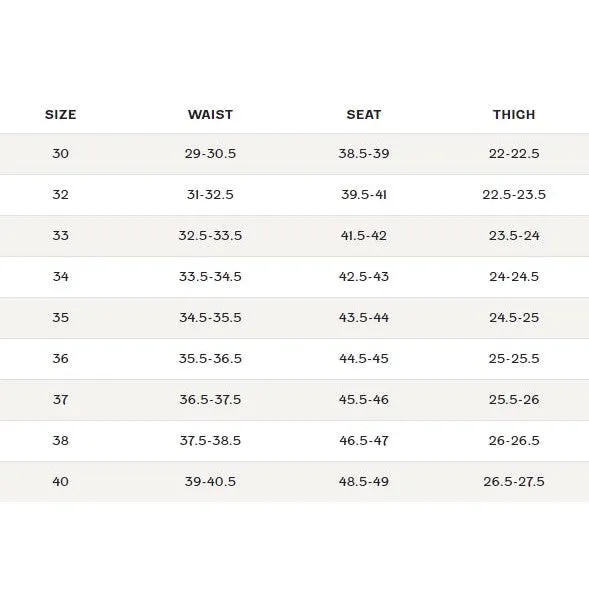Select the size 34 row label
589x589 pixels.
(x=60, y=276)
